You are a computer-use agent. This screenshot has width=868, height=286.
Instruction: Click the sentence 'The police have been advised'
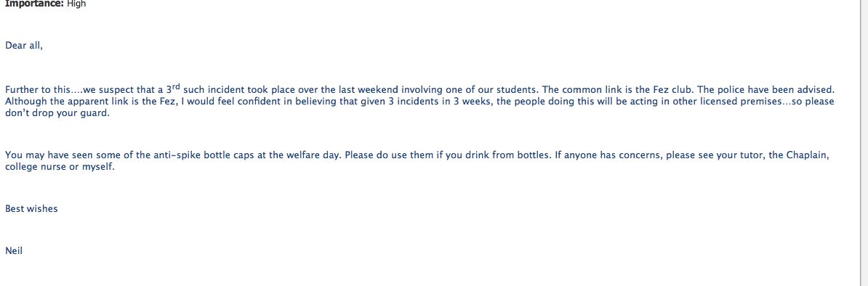tap(765, 89)
